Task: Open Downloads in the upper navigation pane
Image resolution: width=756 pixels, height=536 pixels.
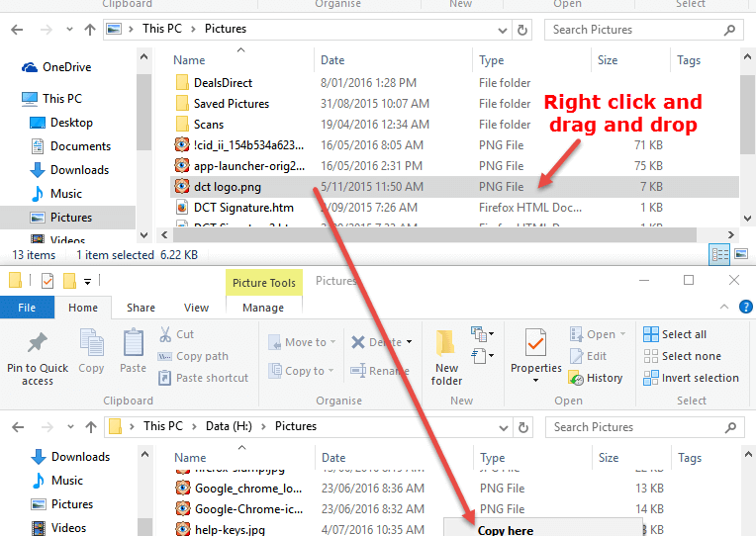Action: click(69, 170)
